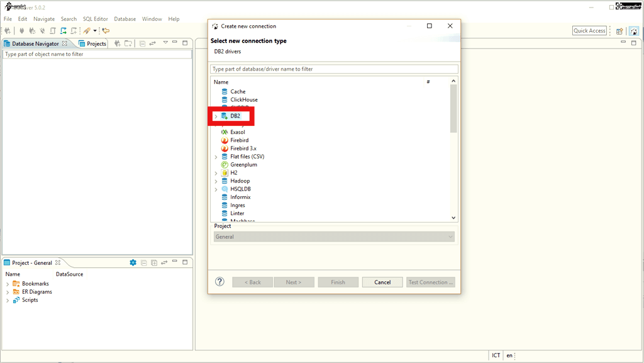Minimize the Project - General panel
Viewport: 644px width, 363px height.
pos(175,261)
